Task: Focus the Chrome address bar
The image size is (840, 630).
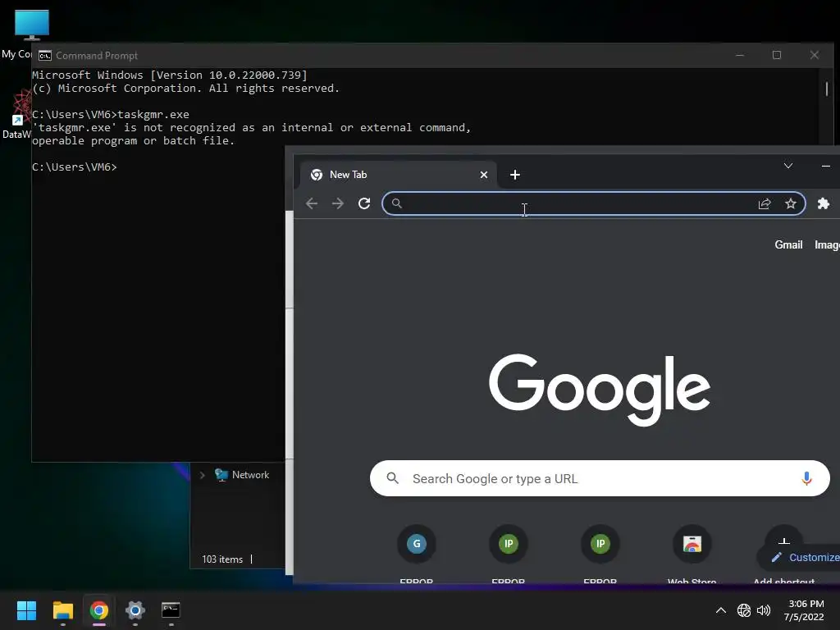Action: (594, 203)
